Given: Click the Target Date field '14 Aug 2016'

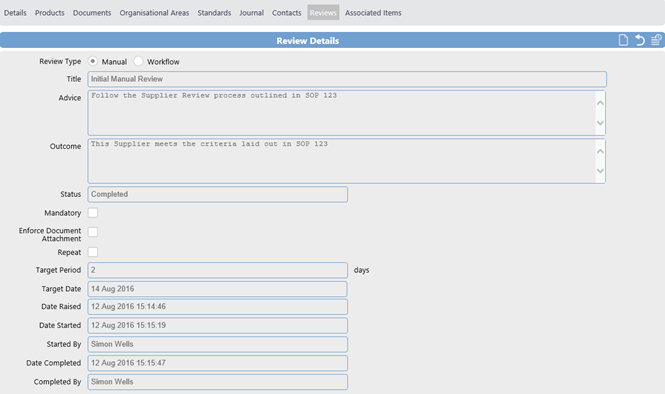Looking at the screenshot, I should click(x=218, y=289).
